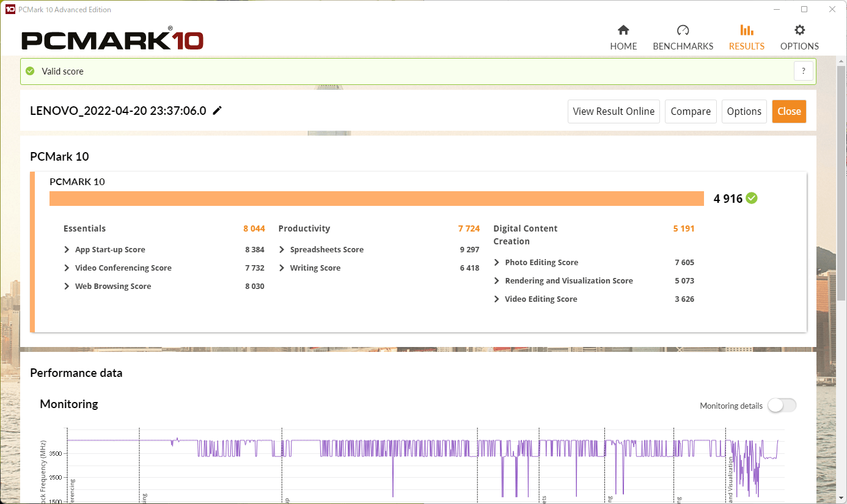Screen dimensions: 847x504
Task: Expand Web Browsing Score details
Action: click(67, 286)
